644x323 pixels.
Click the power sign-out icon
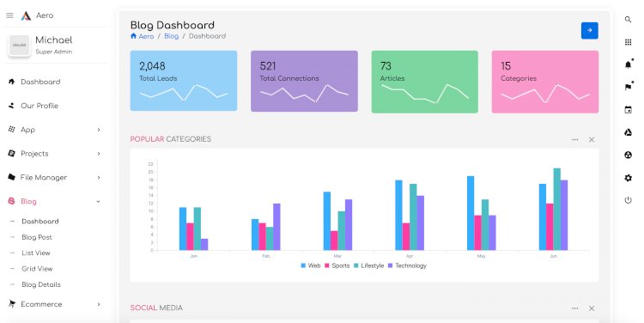point(628,200)
